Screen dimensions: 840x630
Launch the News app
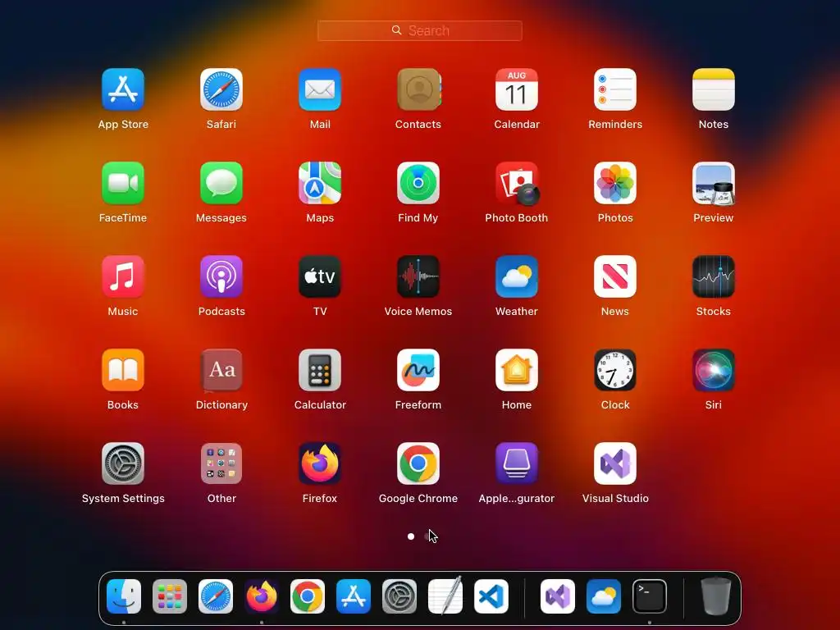click(615, 276)
